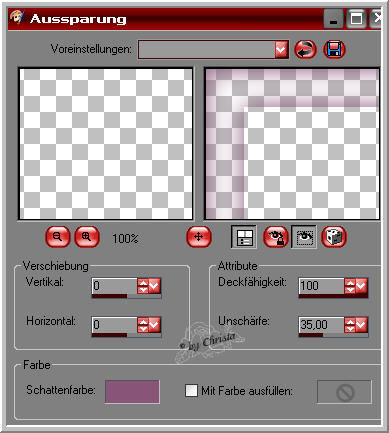Expand the Vertikal value slider dropdown
Viewport: 389px width, 433px height.
click(155, 286)
